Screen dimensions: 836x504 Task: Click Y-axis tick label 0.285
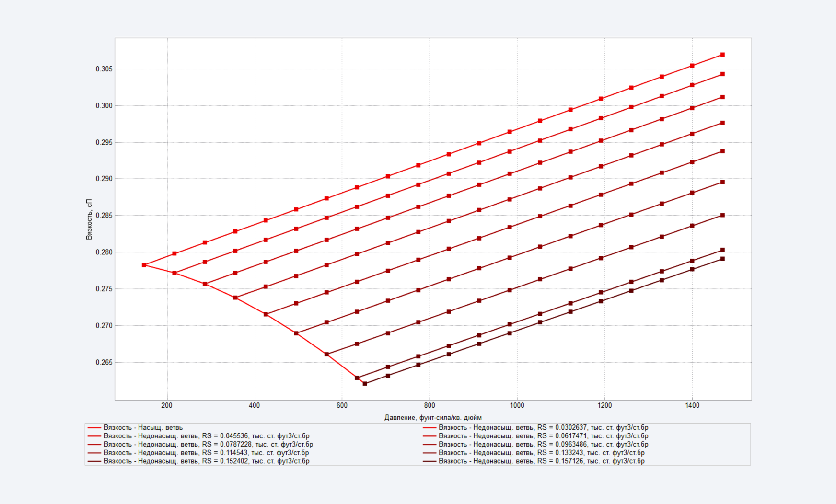tap(104, 216)
